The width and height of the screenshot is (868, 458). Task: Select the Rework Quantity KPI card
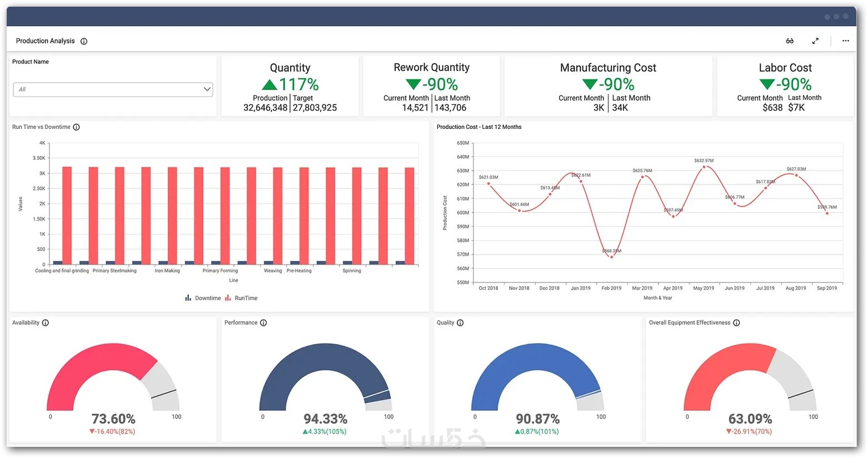pos(432,86)
